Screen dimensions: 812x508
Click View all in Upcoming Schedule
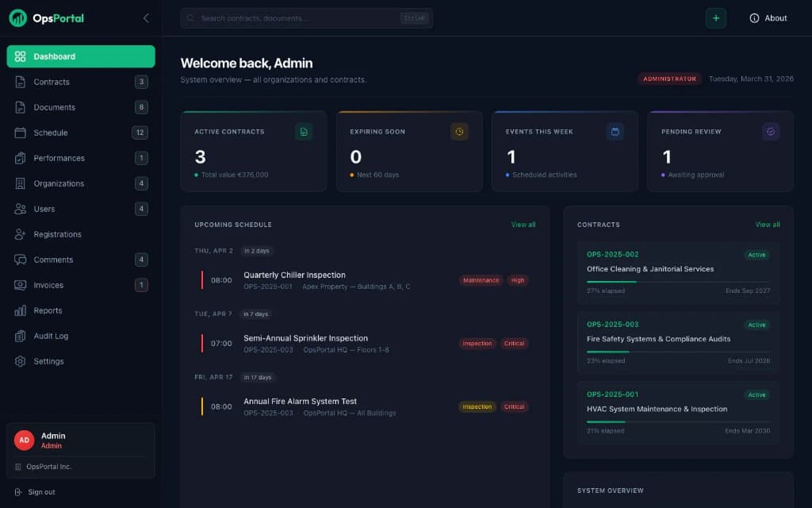[523, 225]
